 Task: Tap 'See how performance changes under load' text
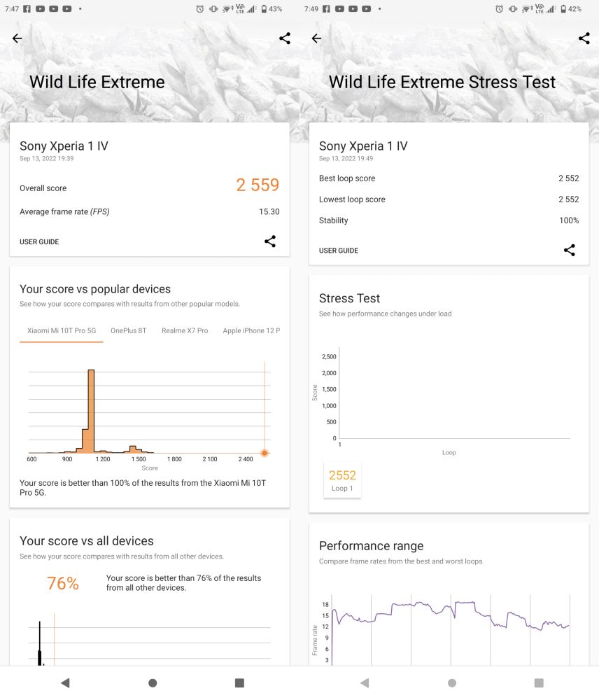pos(385,314)
